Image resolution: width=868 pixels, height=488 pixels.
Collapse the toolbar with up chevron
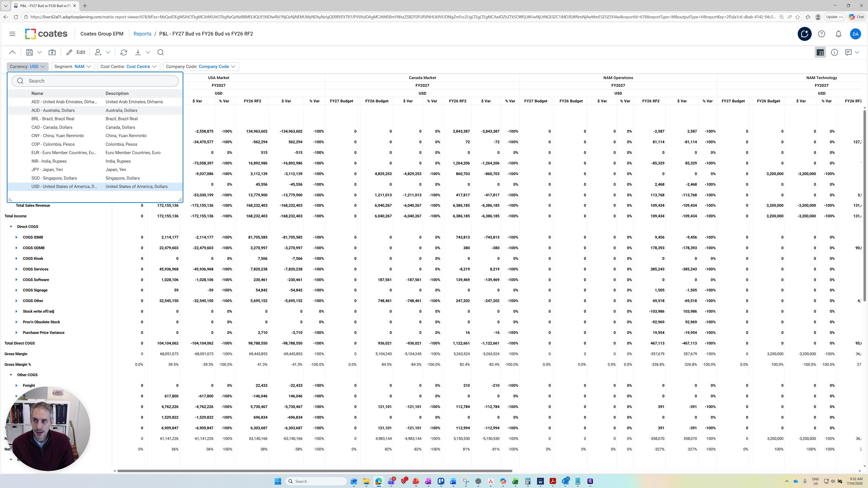[x=12, y=52]
